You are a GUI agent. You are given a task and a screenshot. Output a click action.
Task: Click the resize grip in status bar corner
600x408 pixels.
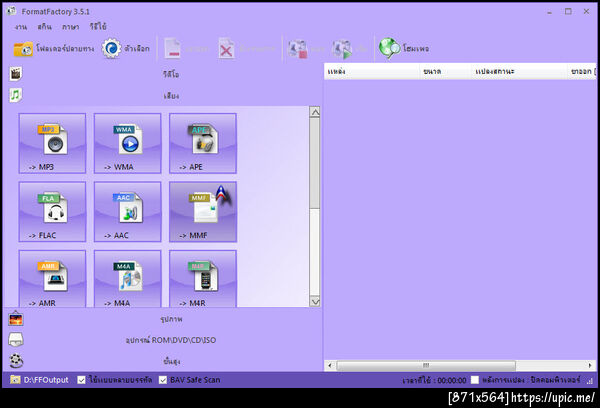590,381
